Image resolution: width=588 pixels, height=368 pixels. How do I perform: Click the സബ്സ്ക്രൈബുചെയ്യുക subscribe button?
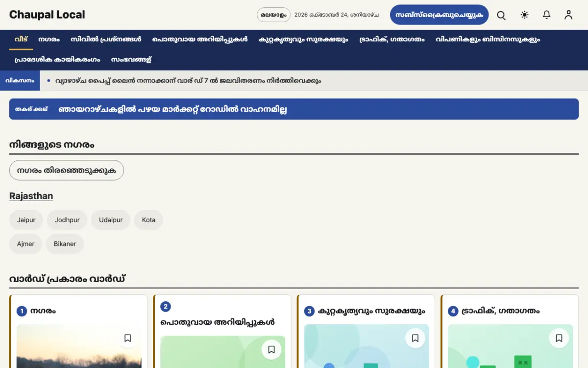(440, 15)
